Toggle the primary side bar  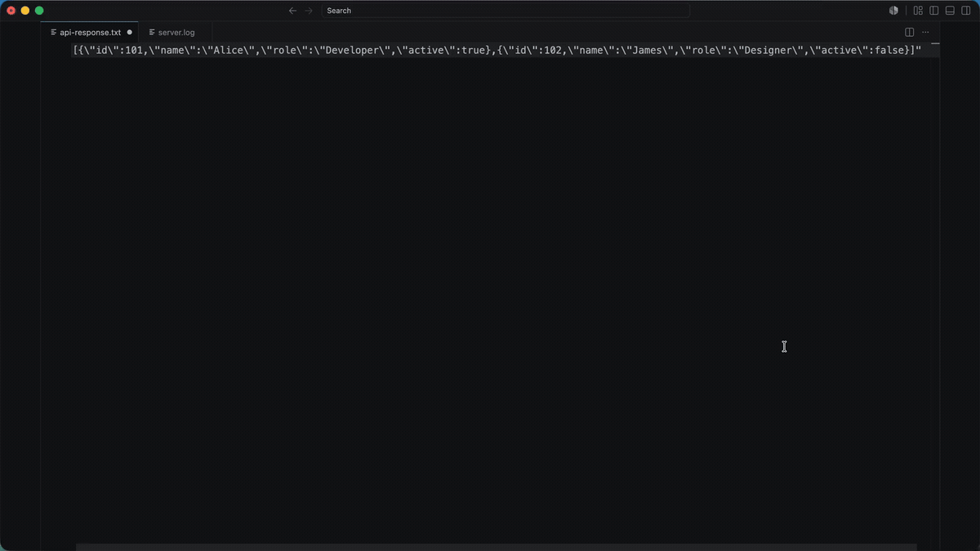(x=934, y=11)
